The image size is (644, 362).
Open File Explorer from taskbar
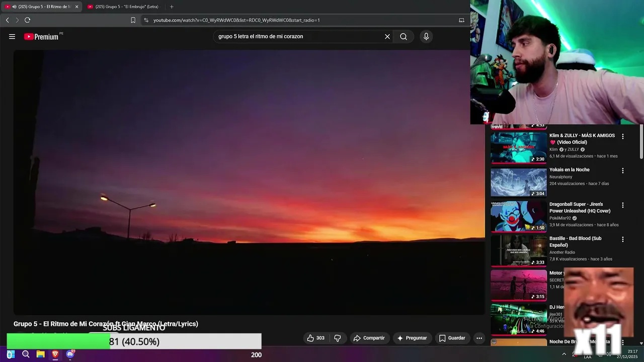pyautogui.click(x=40, y=354)
